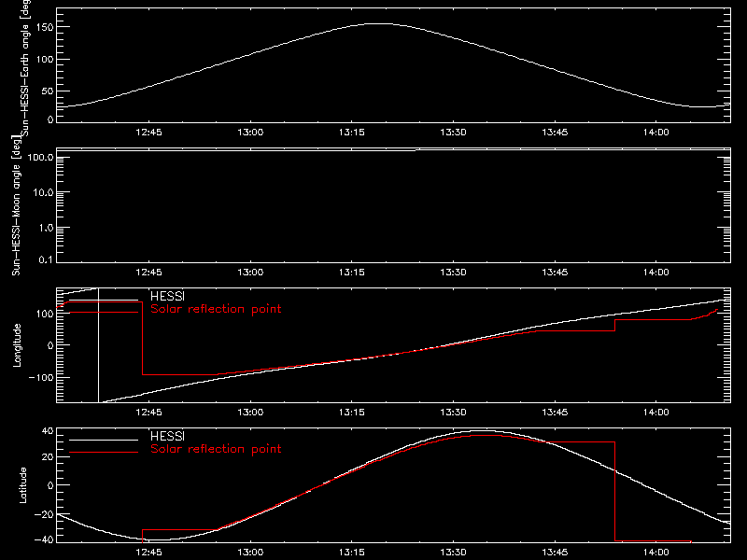Image resolution: width=747 pixels, height=560 pixels.
Task: Click red legend line in Latitude plot
Action: pos(104,453)
